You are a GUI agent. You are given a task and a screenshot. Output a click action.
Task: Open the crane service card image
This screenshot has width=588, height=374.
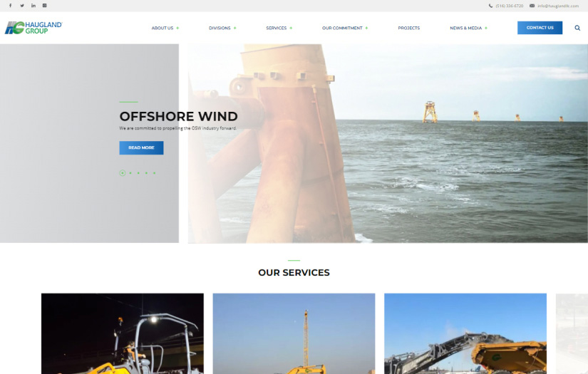(x=294, y=333)
